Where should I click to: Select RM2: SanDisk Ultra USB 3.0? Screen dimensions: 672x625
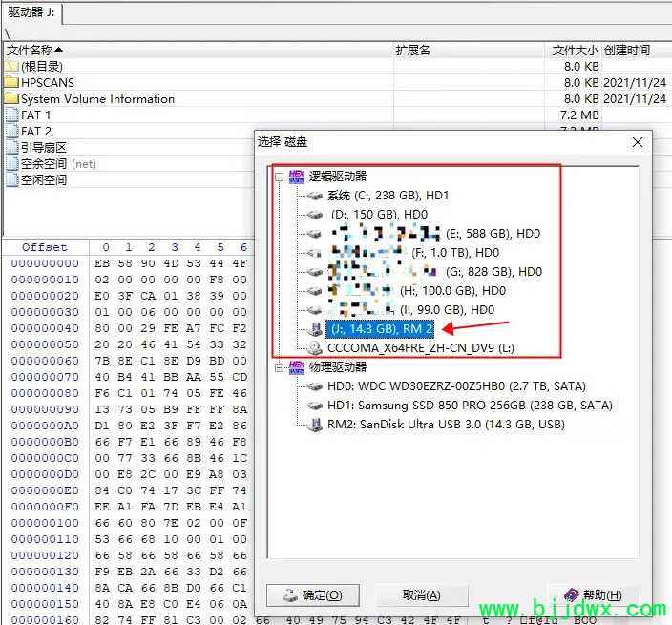pyautogui.click(x=446, y=425)
